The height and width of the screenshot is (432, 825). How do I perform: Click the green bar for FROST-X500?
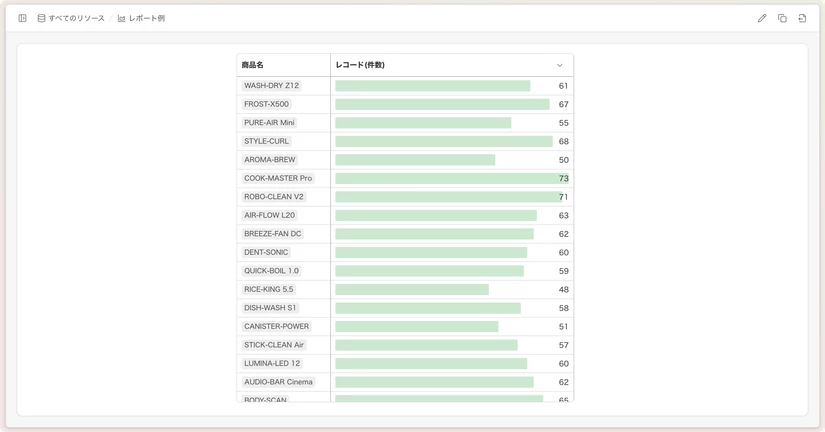(x=442, y=104)
